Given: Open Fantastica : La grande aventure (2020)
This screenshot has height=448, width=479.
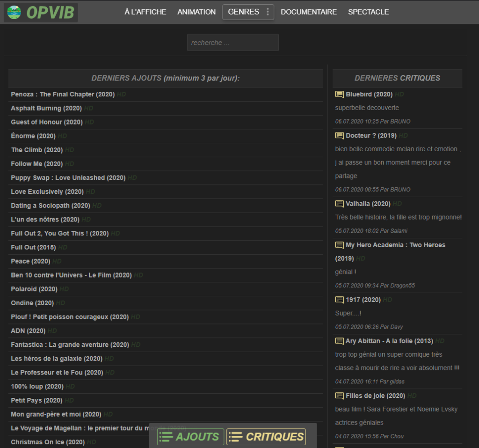Looking at the screenshot, I should (x=70, y=345).
